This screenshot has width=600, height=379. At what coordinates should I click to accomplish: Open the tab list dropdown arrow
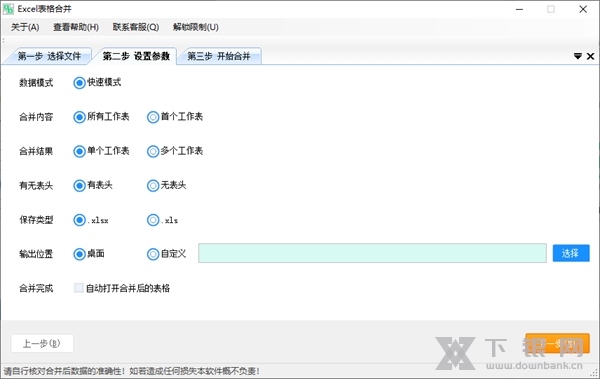578,56
